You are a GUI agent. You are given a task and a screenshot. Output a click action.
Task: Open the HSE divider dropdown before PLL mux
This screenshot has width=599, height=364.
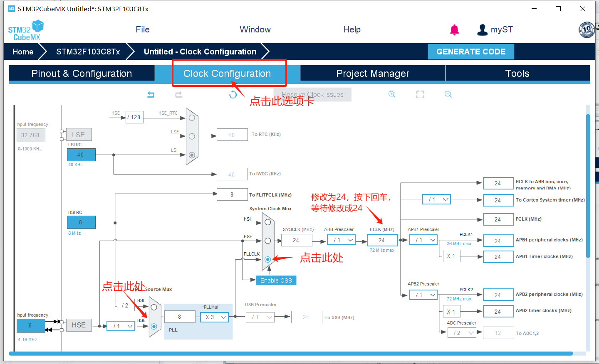click(121, 326)
